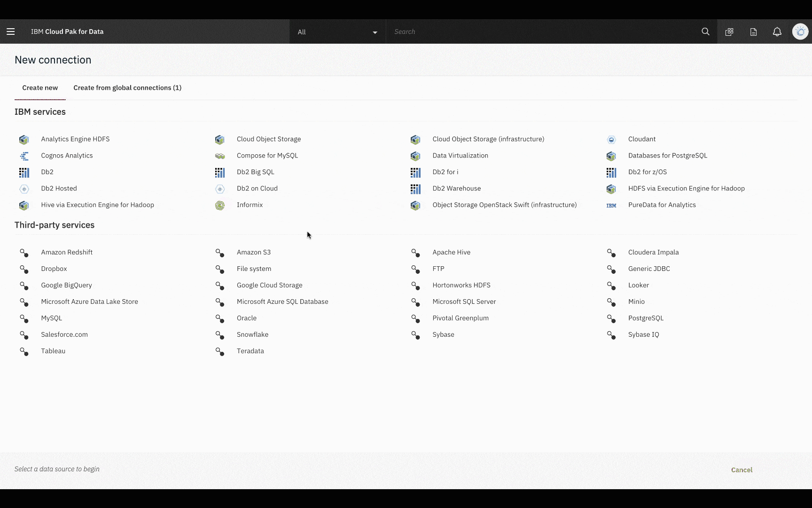Viewport: 812px width, 508px height.
Task: Select Oracle under third-party services
Action: 246,318
